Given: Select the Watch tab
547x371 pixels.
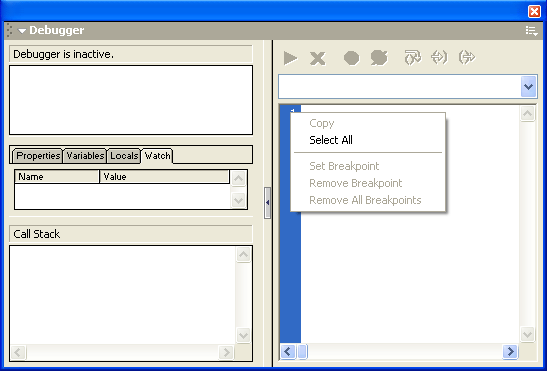Looking at the screenshot, I should click(157, 156).
